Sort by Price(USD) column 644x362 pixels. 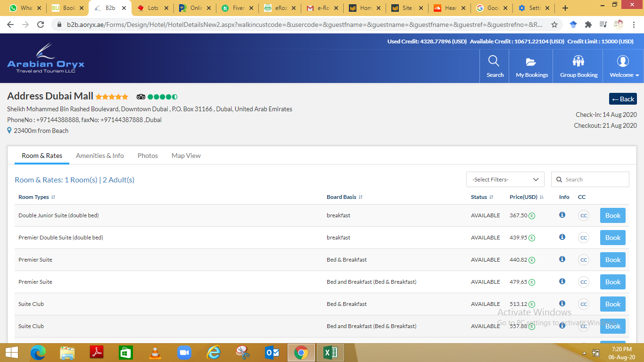tap(527, 197)
